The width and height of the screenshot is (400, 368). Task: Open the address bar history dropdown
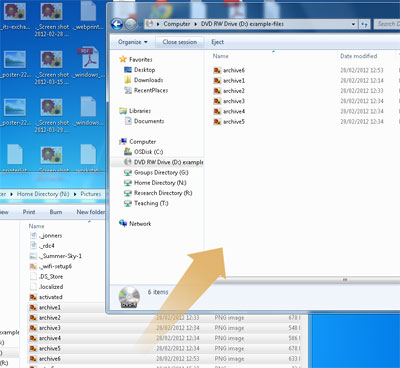[x=353, y=24]
